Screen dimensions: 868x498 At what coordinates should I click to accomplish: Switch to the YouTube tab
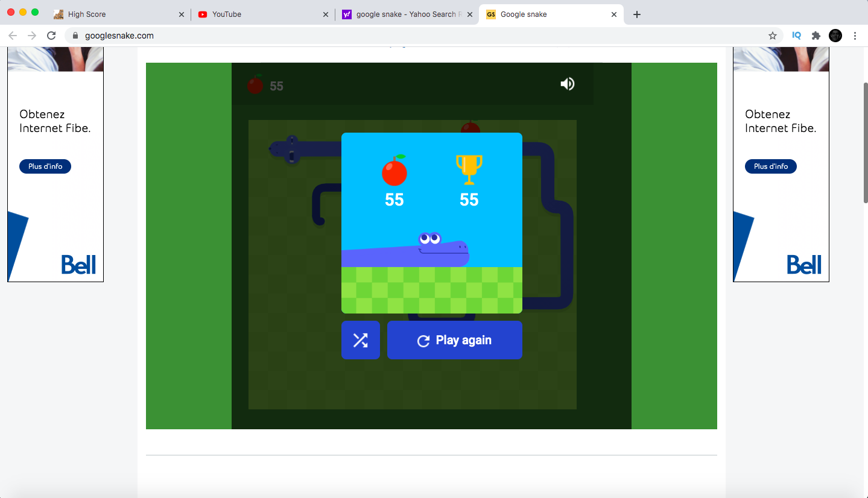coord(263,14)
